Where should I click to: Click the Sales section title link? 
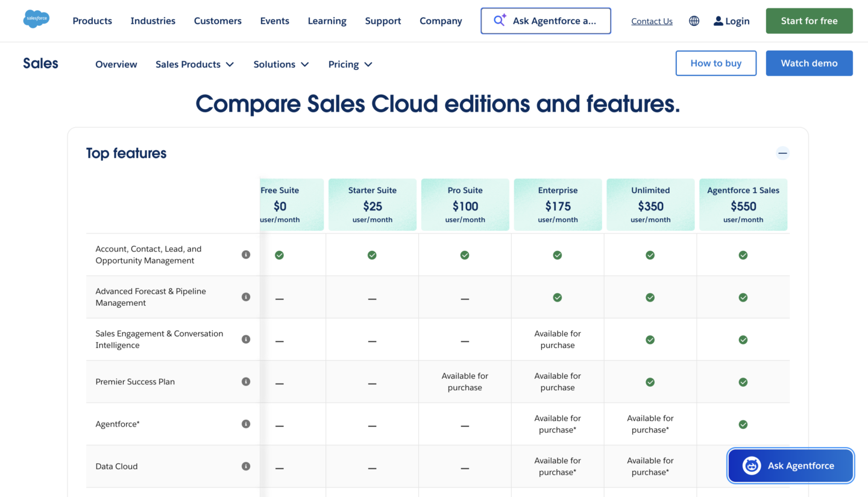pyautogui.click(x=41, y=63)
